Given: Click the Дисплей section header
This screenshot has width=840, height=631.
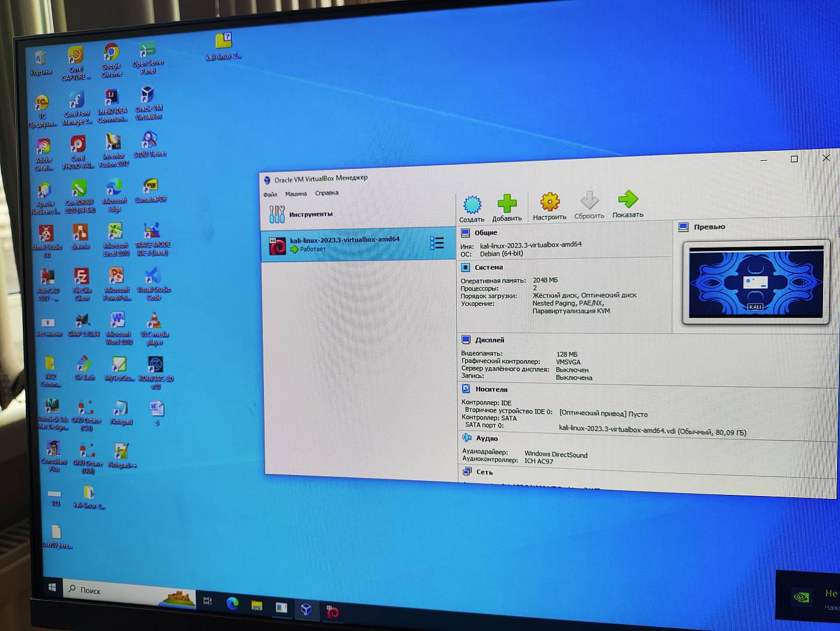Looking at the screenshot, I should 490,340.
